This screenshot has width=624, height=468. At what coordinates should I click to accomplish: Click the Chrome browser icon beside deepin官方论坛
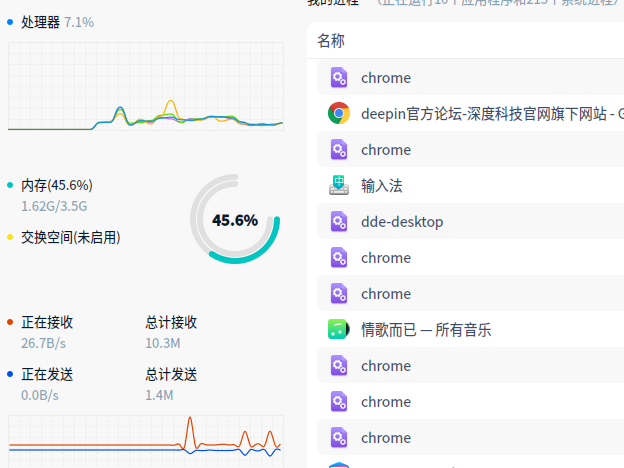(338, 113)
